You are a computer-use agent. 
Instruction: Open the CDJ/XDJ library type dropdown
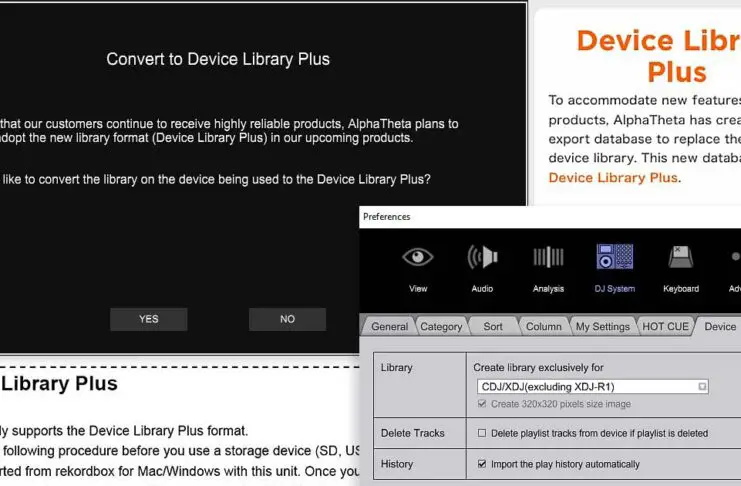click(x=593, y=387)
